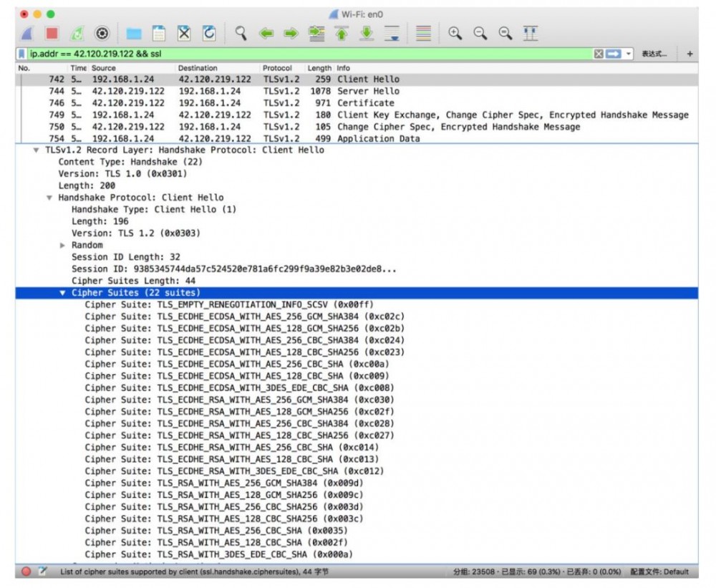Toggle auto-scroll during live capture
Image resolution: width=716 pixels, height=588 pixels.
point(392,33)
